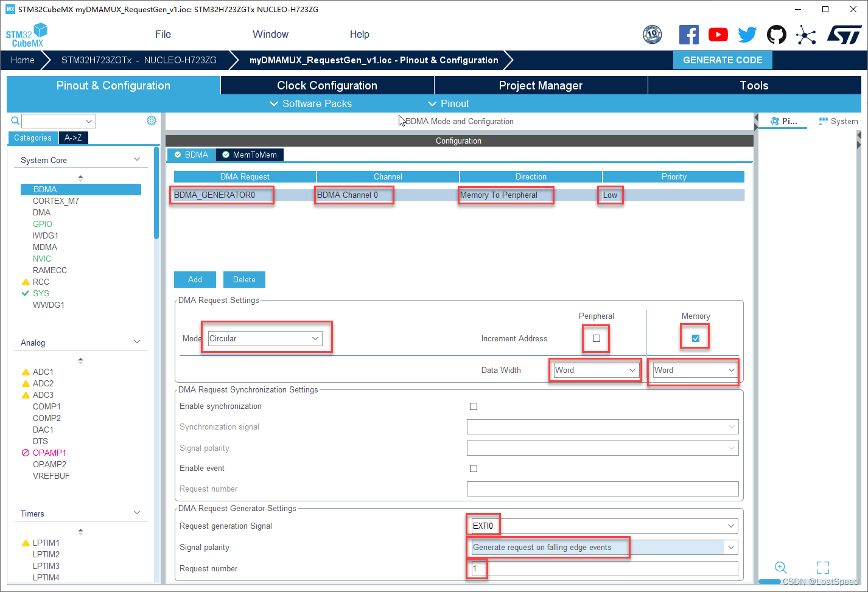Select DAC1 in Analog list
The image size is (868, 592).
43,430
